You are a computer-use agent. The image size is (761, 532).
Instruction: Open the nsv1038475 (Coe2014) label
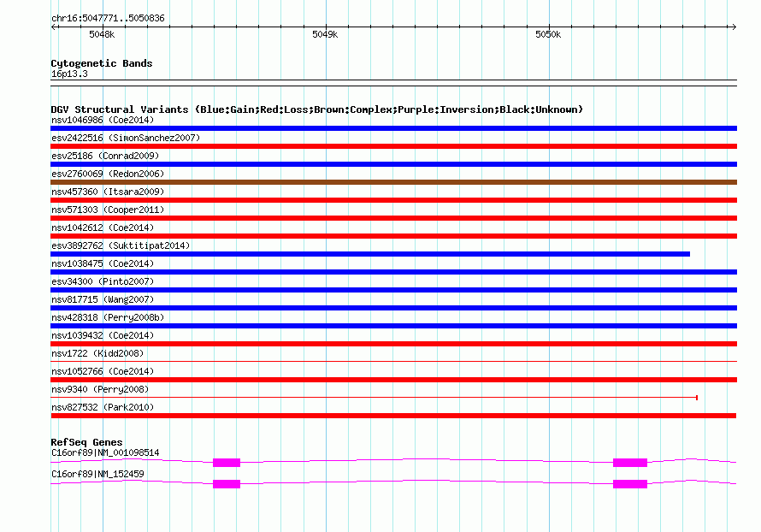coord(103,263)
